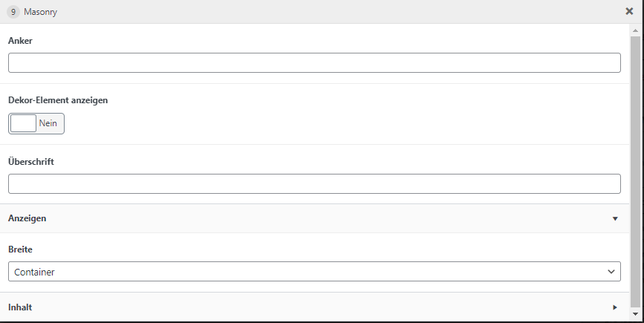Viewport: 644px width, 323px height.
Task: Click the Masonry panel title
Action: pyautogui.click(x=41, y=12)
